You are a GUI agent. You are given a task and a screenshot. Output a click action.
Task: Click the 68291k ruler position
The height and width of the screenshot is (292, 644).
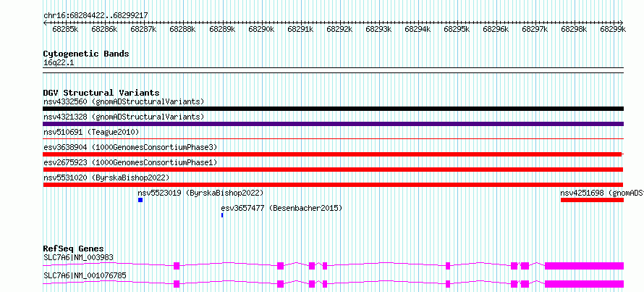(x=300, y=29)
